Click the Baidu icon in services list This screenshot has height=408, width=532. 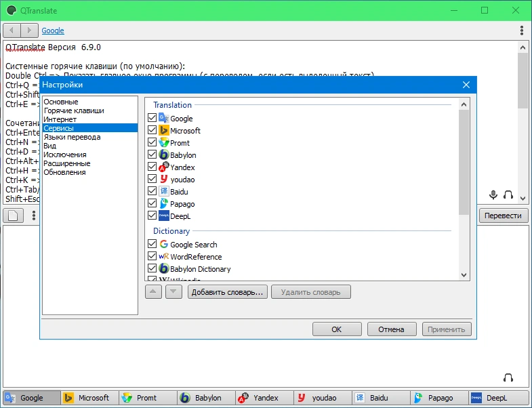point(163,191)
